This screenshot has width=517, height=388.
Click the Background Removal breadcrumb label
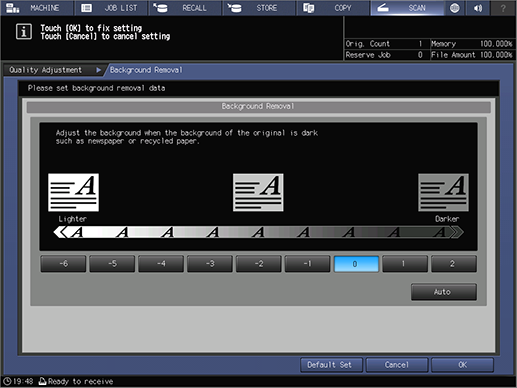point(146,70)
